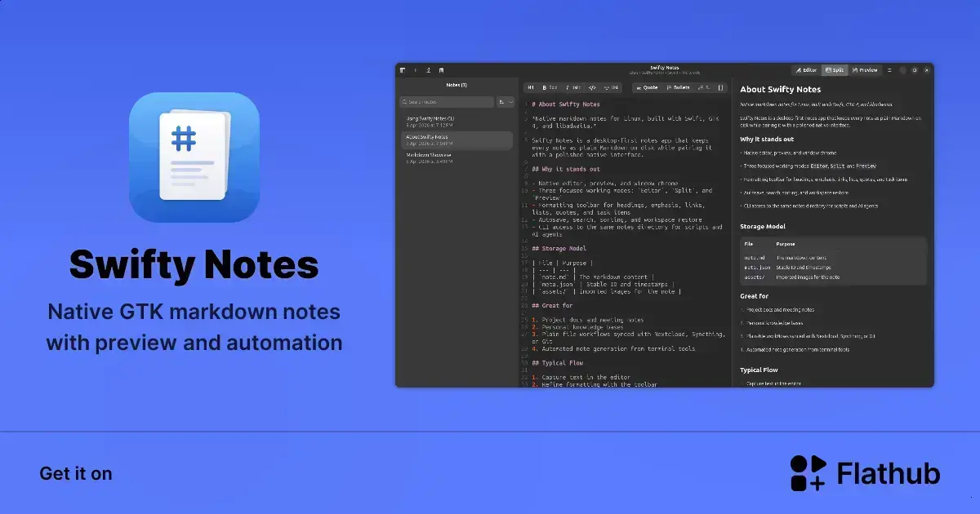Switch to Editor view mode

(806, 70)
